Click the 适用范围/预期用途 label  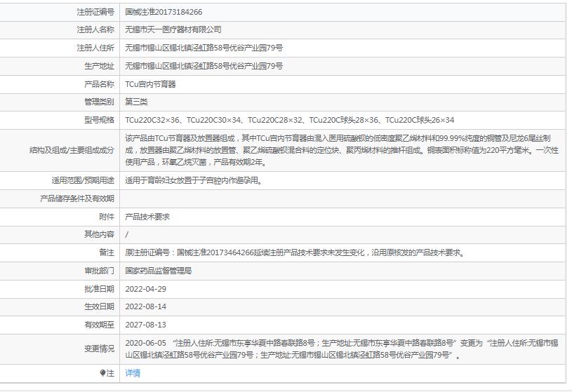tap(83, 180)
